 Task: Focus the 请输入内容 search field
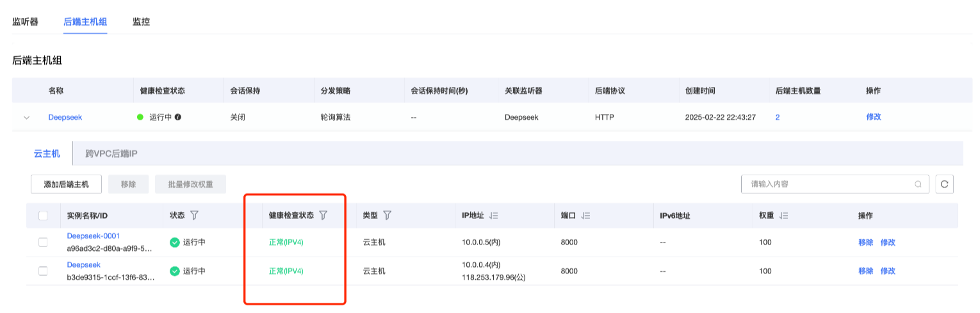(826, 184)
